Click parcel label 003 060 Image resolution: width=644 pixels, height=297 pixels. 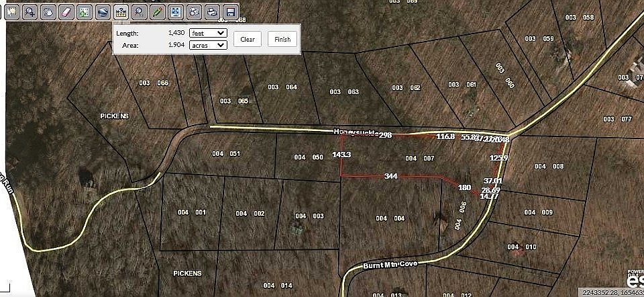click(x=504, y=75)
